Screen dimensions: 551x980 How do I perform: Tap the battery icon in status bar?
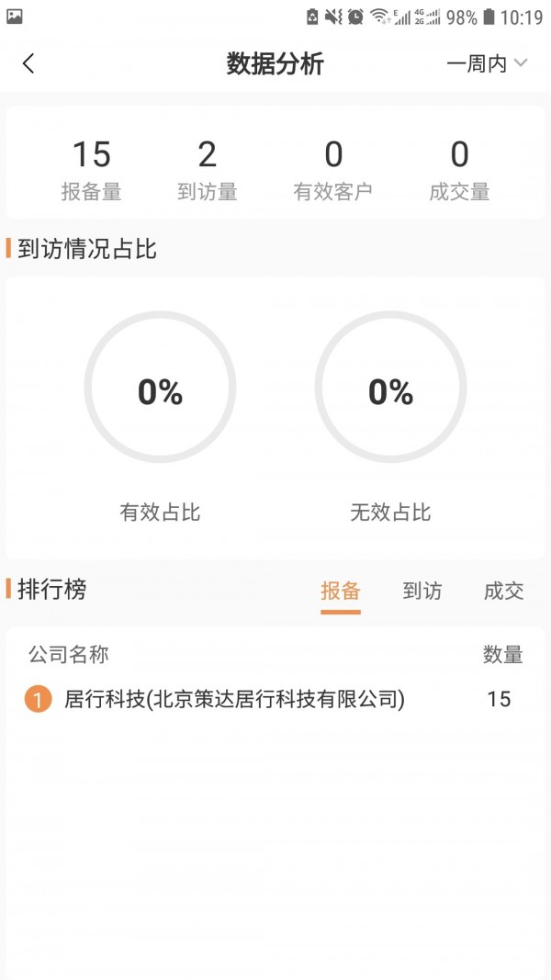pos(489,17)
